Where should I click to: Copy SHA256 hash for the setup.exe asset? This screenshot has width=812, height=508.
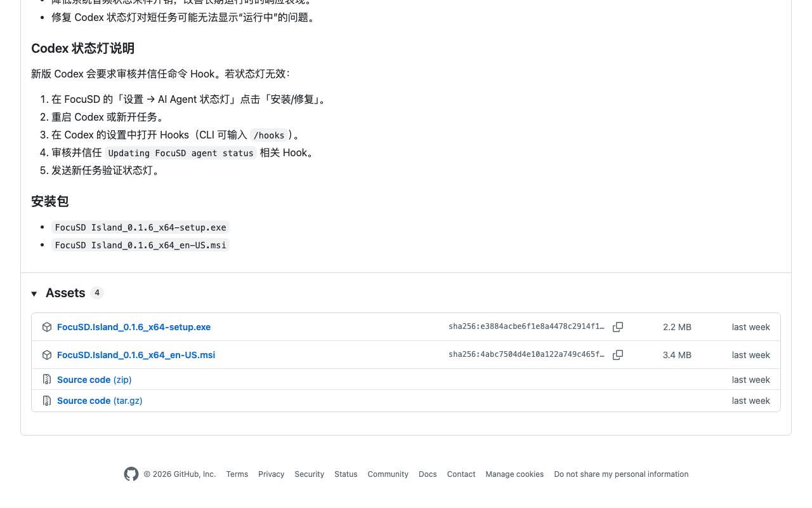click(x=618, y=327)
